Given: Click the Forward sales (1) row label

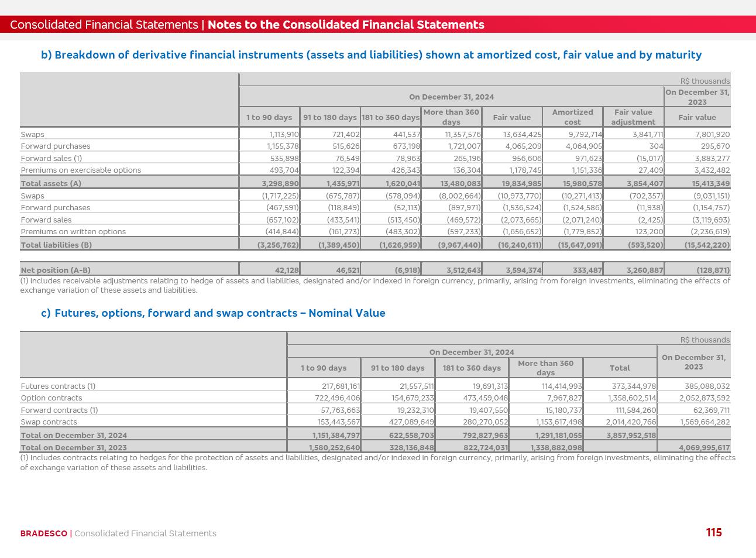Looking at the screenshot, I should (x=51, y=159).
